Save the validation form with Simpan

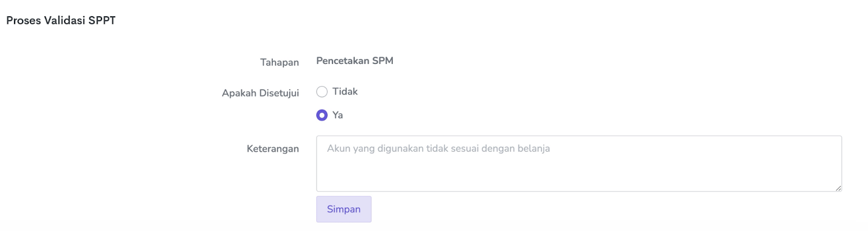(x=343, y=209)
